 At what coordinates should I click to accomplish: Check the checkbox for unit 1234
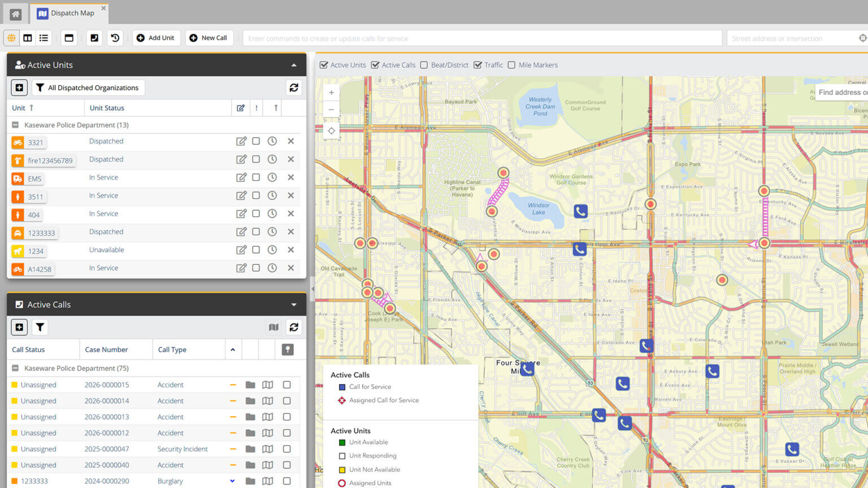click(256, 250)
